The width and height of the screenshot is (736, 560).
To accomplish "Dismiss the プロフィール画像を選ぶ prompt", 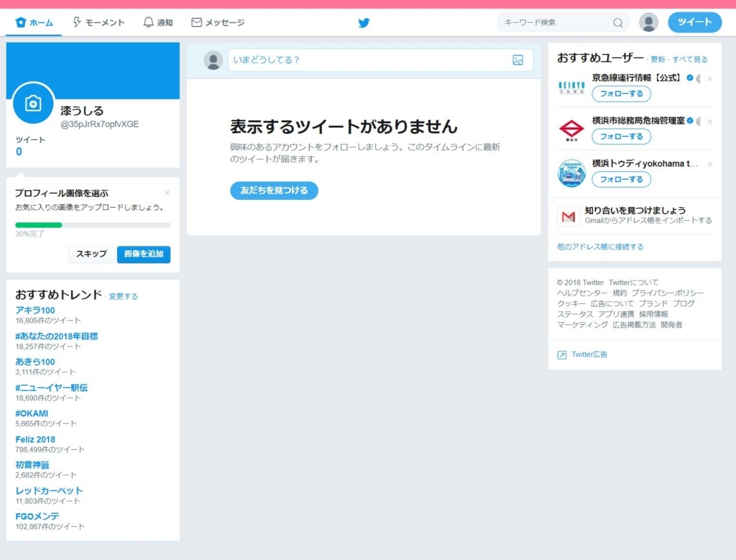I will pos(167,192).
